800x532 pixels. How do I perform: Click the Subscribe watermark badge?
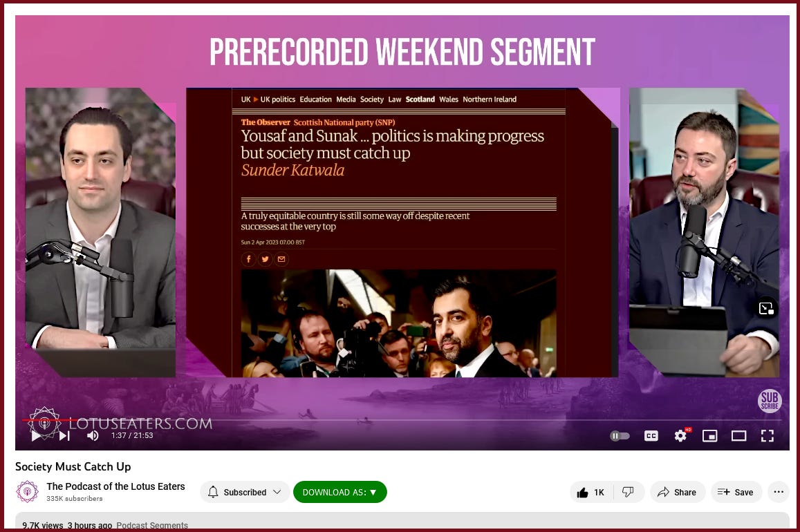[770, 401]
